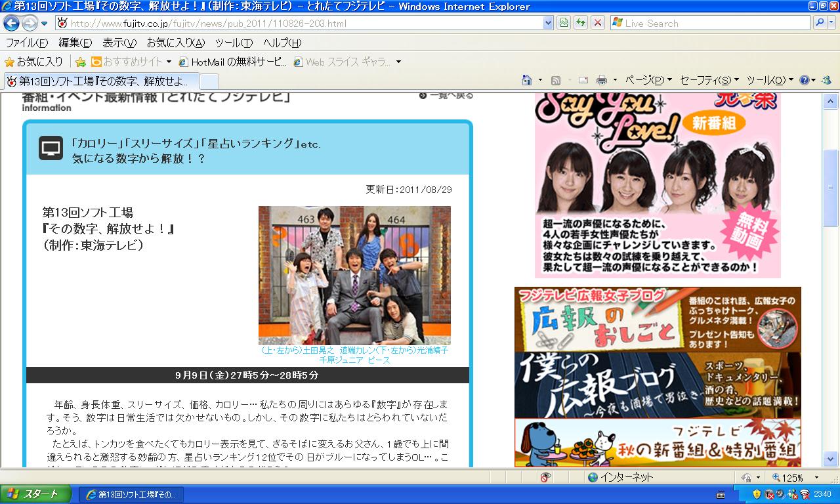Viewport: 840px width, 504px height.
Task: Open the ファイル(F) menu
Action: (27, 43)
